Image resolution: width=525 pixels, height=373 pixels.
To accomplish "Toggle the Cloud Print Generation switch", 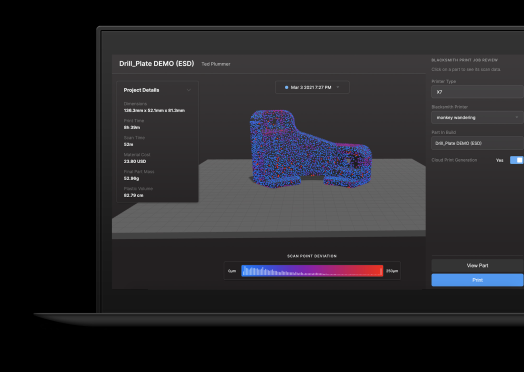I will pyautogui.click(x=517, y=160).
